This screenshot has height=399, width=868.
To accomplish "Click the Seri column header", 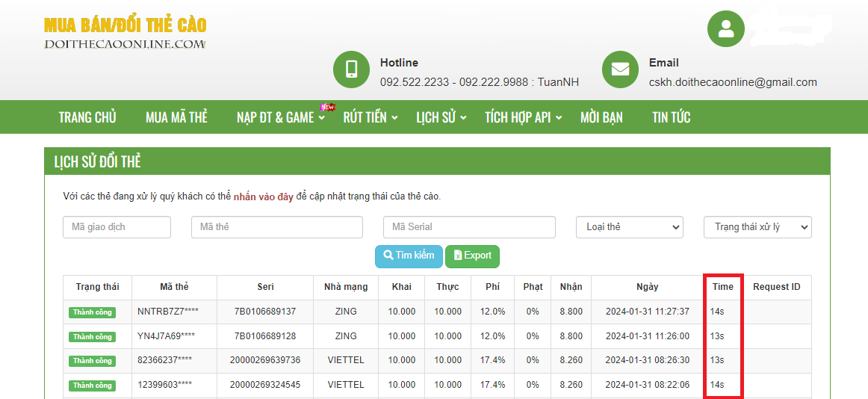I will 264,287.
